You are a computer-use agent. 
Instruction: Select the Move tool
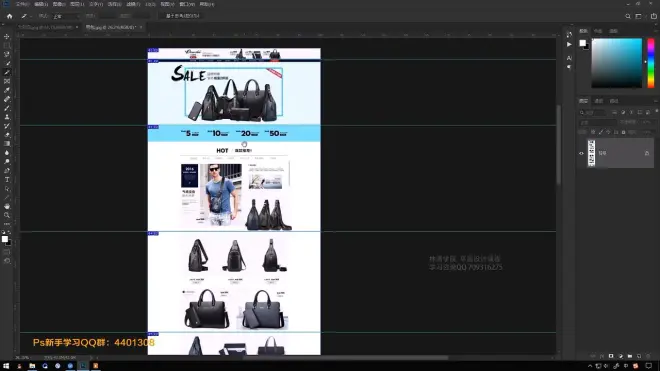(7, 37)
